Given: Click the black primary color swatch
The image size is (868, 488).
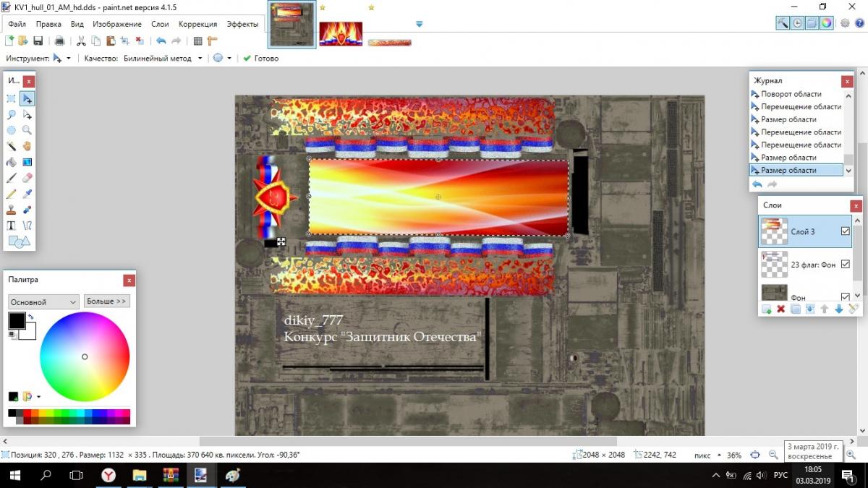Looking at the screenshot, I should click(x=17, y=320).
